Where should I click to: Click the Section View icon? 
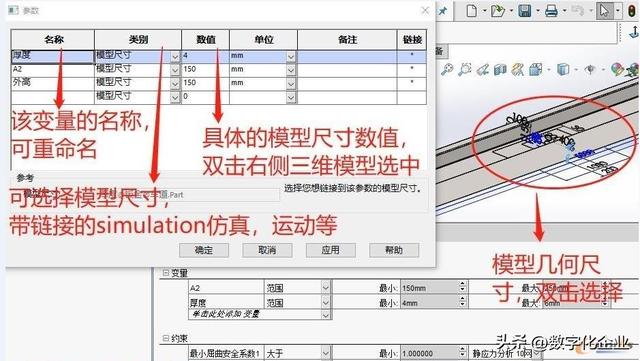(500, 70)
